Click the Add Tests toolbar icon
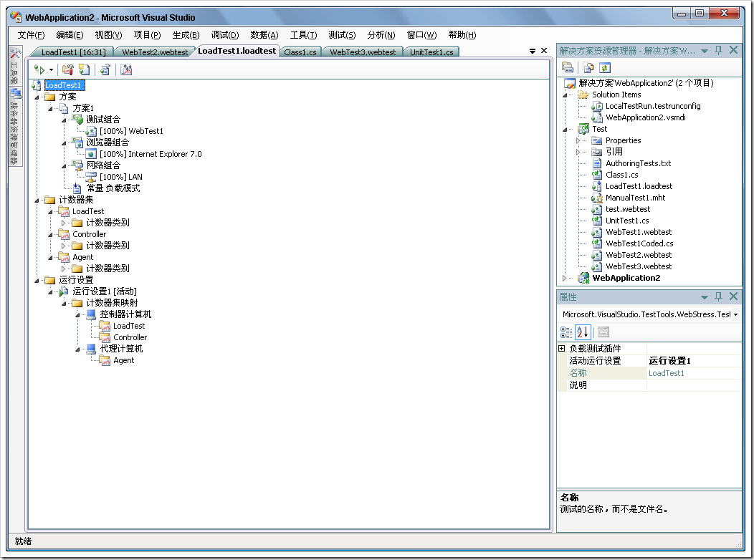754x560 pixels. point(105,70)
